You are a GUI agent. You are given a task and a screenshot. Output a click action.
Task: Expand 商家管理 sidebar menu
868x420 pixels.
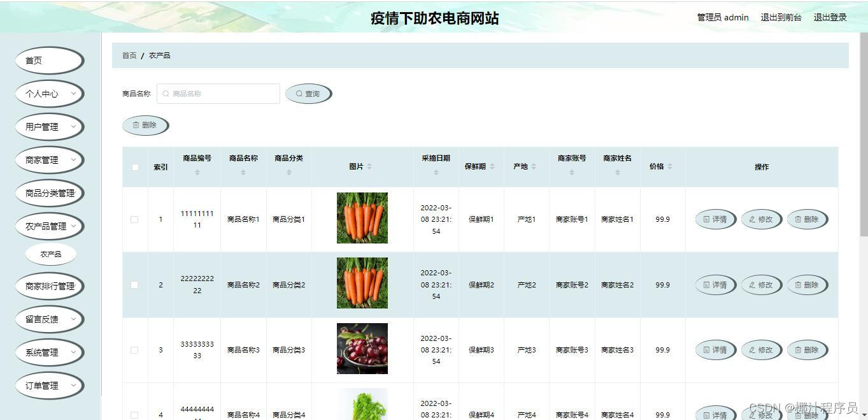(49, 160)
